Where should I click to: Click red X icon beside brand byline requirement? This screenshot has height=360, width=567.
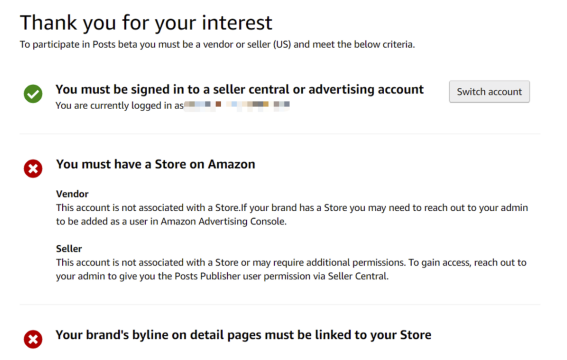pos(33,339)
